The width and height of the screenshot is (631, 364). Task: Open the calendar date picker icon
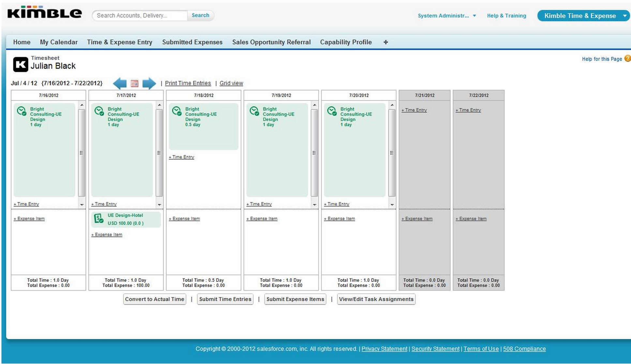[x=134, y=83]
